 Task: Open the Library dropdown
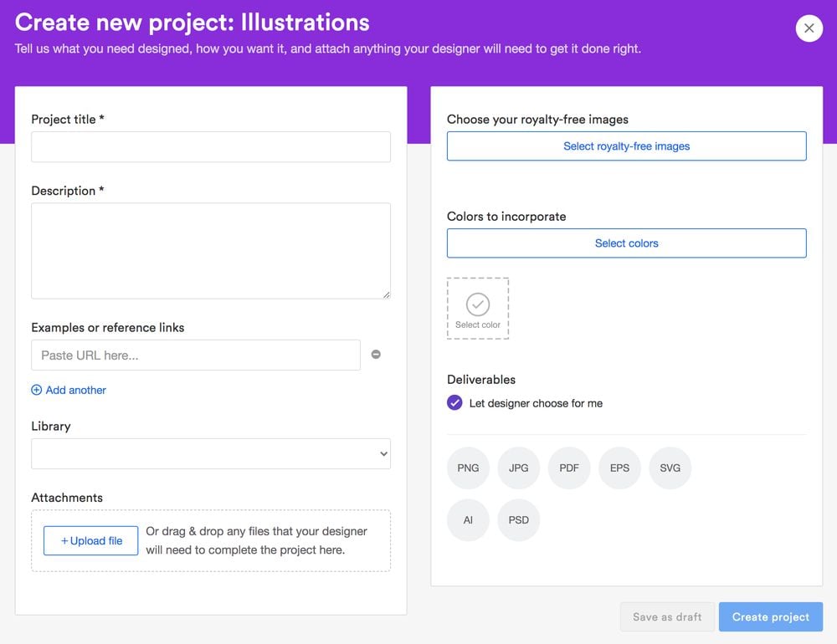pyautogui.click(x=211, y=453)
